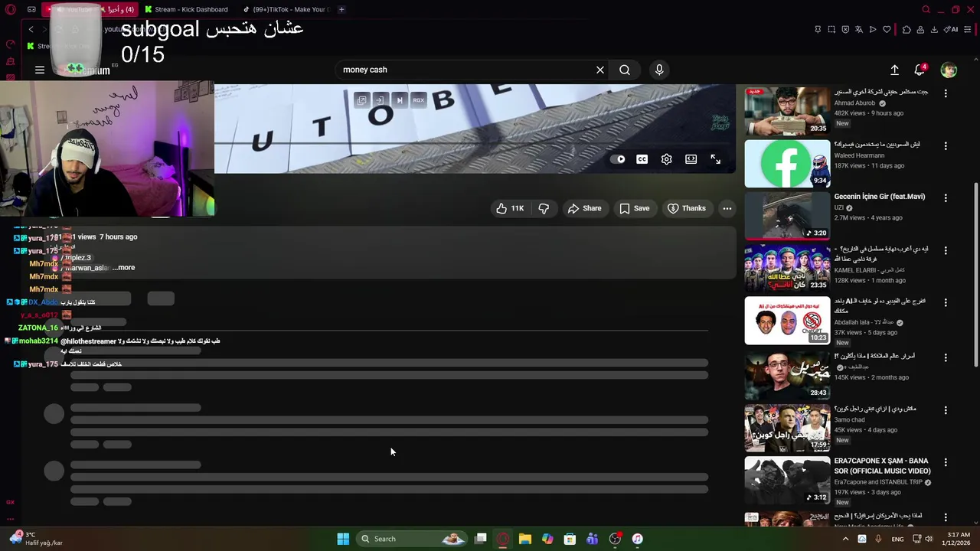This screenshot has width=980, height=551.
Task: Open options for KAMEL ELARBI video
Action: point(946,250)
